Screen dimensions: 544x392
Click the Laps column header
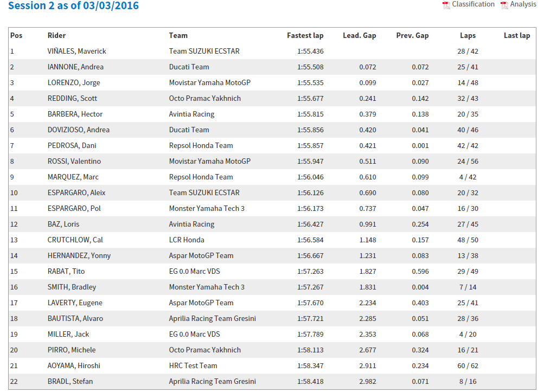coord(468,36)
